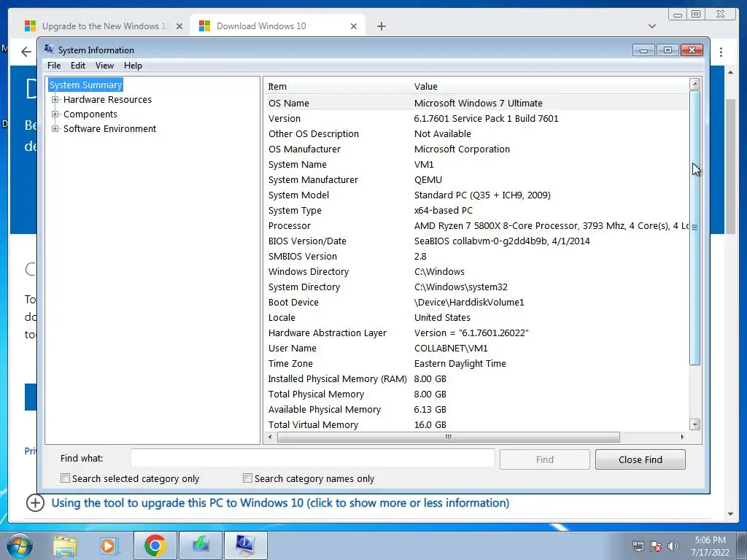Open a new Chrome tab

pyautogui.click(x=381, y=26)
